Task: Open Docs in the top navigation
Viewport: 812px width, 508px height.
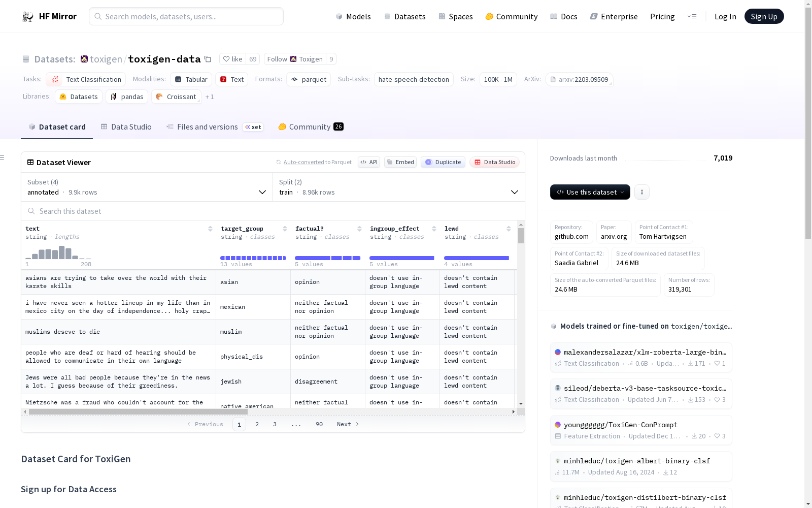Action: tap(564, 16)
